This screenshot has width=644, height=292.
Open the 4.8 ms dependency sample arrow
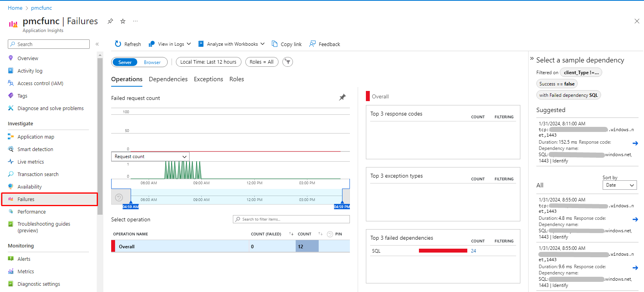(635, 219)
